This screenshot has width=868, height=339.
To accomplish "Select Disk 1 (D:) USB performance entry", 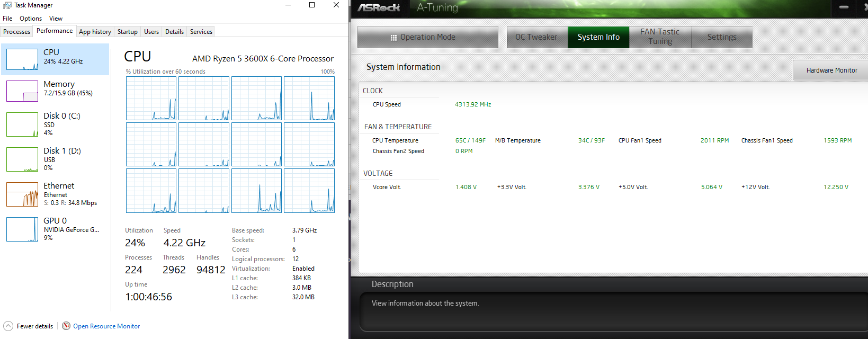I will tap(55, 159).
